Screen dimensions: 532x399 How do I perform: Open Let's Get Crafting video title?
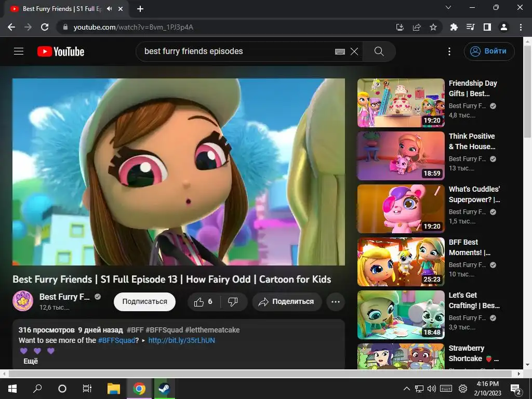coord(474,300)
